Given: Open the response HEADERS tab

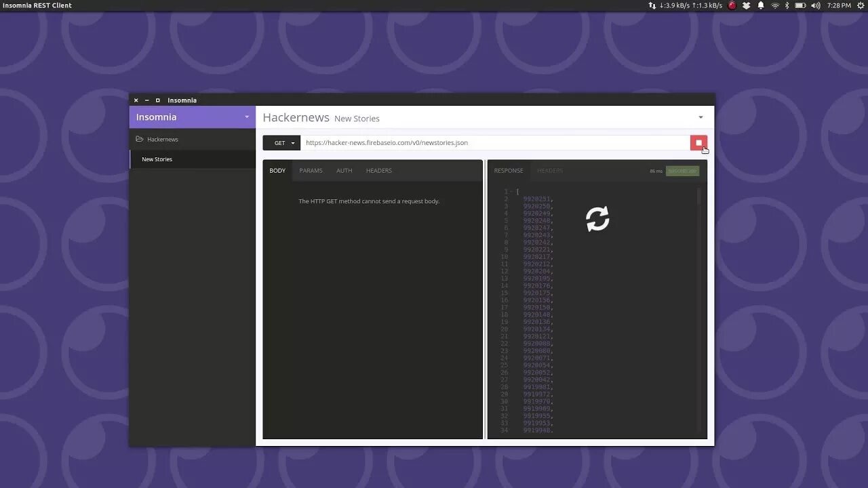Looking at the screenshot, I should [550, 171].
